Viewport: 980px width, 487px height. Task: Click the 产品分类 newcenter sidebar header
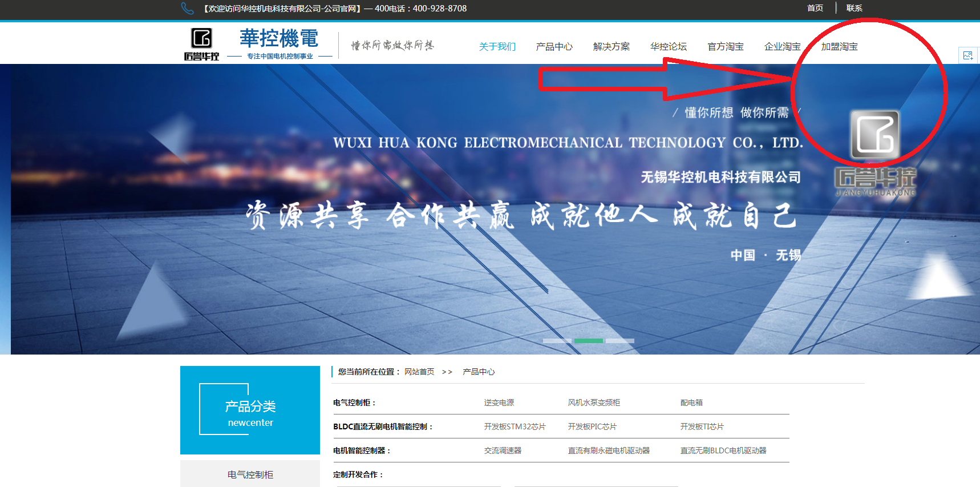250,410
